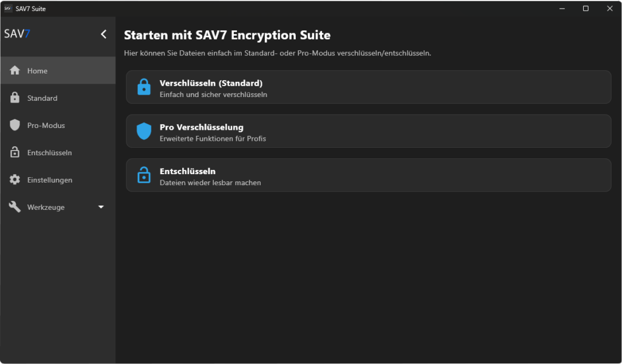Open the Einstellungen section
The width and height of the screenshot is (622, 364).
point(49,180)
